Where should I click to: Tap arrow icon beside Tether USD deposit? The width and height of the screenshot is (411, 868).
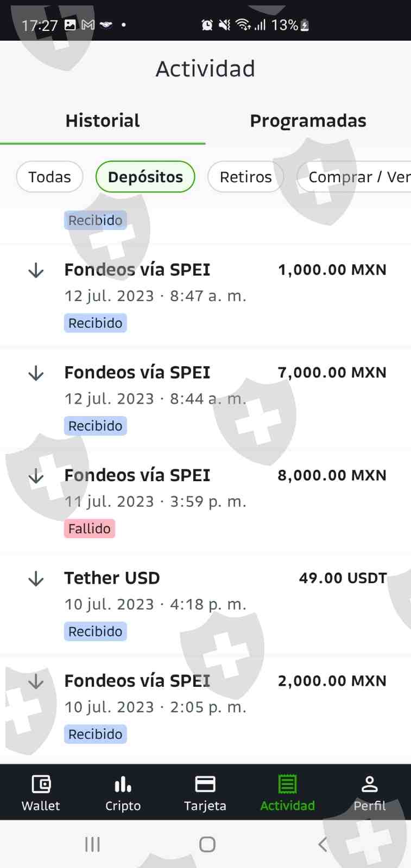[x=36, y=579]
